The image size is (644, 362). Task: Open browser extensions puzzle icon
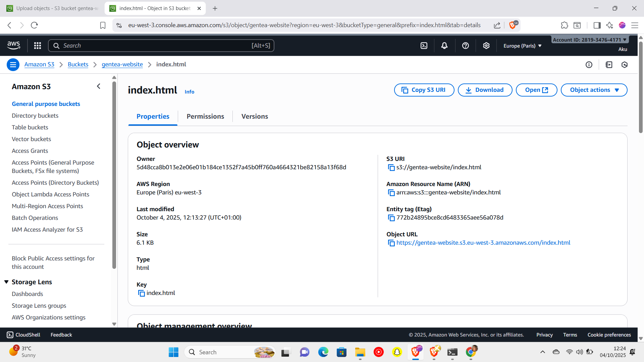(565, 25)
